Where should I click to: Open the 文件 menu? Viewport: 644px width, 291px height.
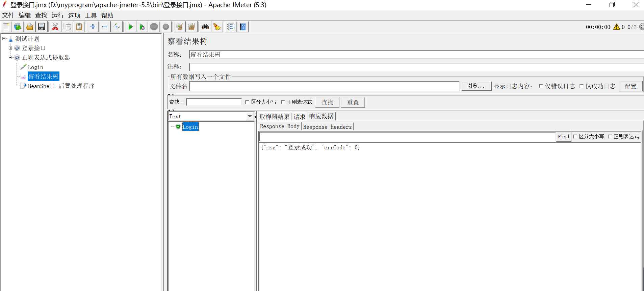click(8, 16)
